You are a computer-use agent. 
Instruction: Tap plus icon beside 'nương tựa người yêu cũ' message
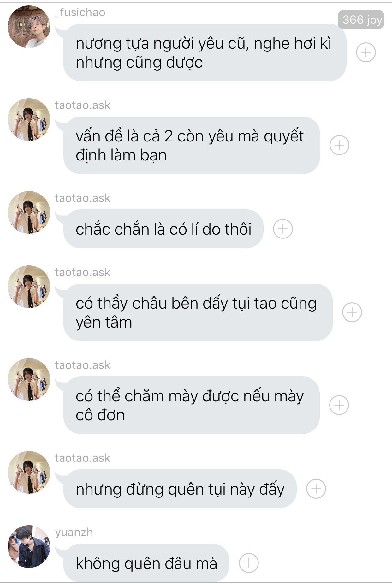[366, 52]
